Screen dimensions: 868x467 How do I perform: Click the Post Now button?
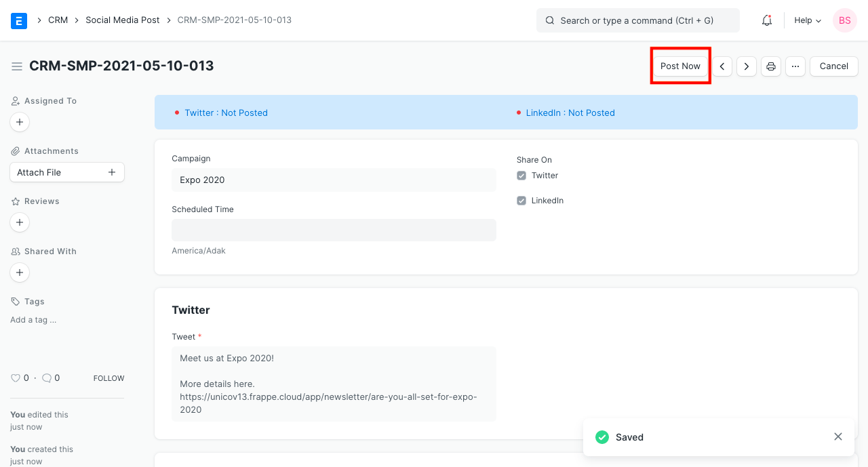[680, 66]
